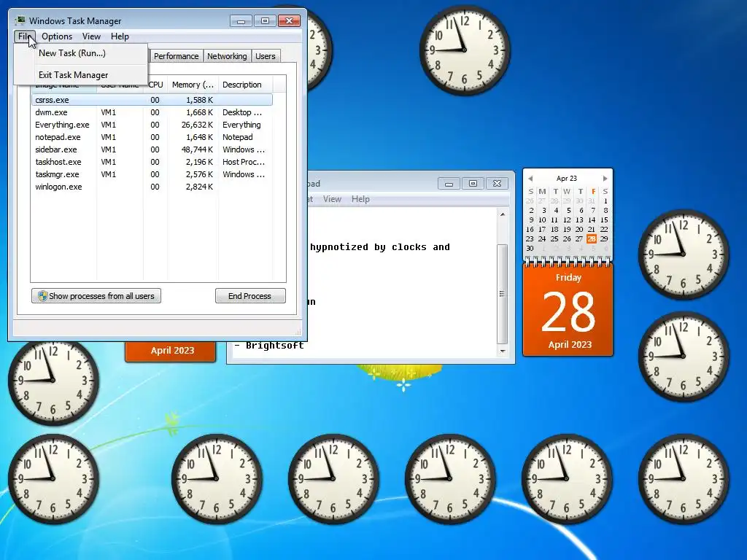Switch to the Users tab
The height and width of the screenshot is (560, 747).
(x=265, y=56)
